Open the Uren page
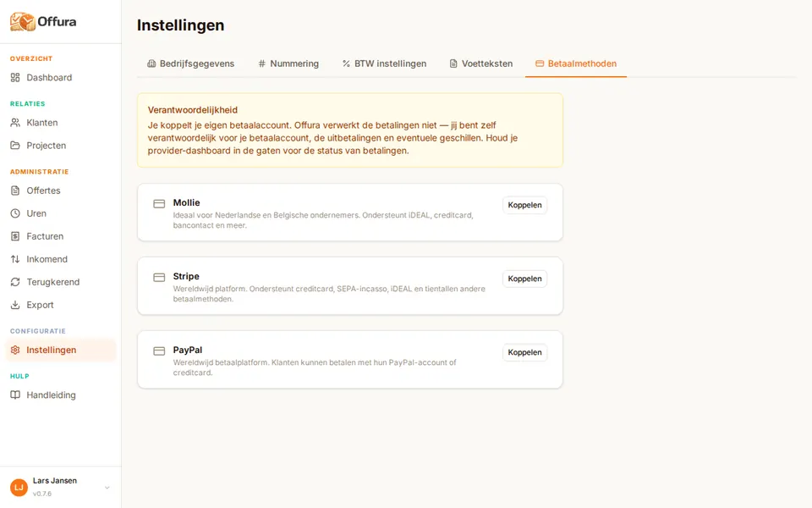The width and height of the screenshot is (812, 508). click(61, 213)
